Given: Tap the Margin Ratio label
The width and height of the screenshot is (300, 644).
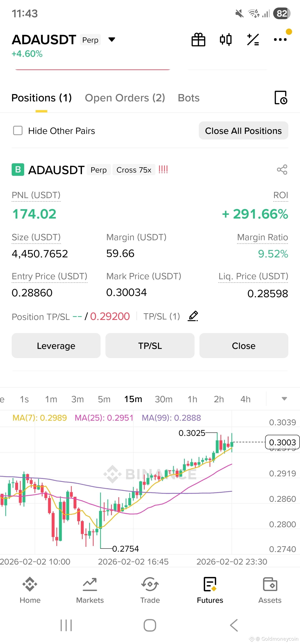Looking at the screenshot, I should 262,237.
